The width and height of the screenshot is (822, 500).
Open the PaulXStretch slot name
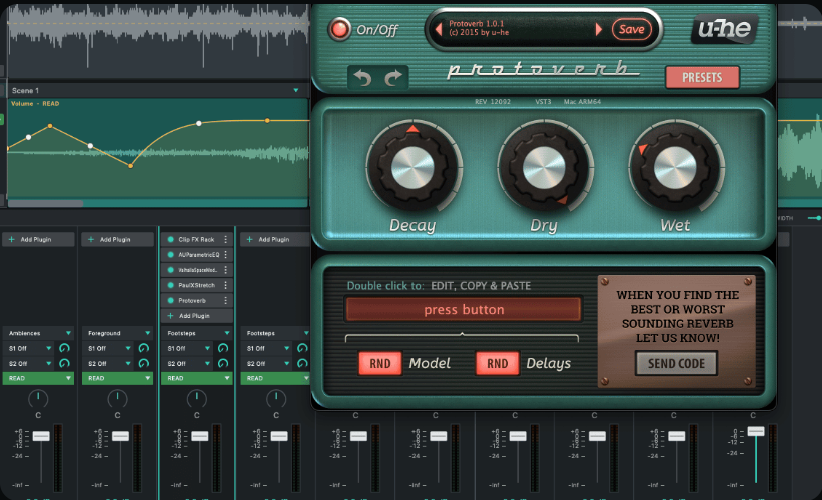(196, 285)
